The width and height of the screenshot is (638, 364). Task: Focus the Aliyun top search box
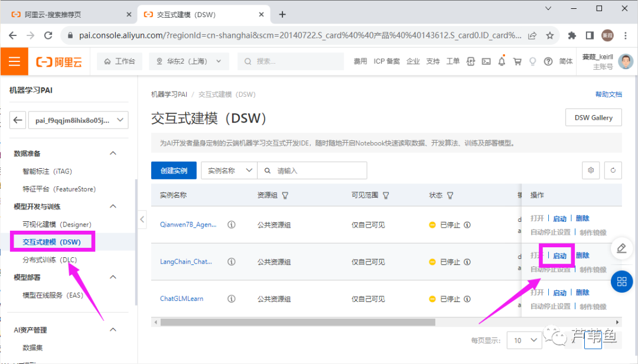point(290,61)
